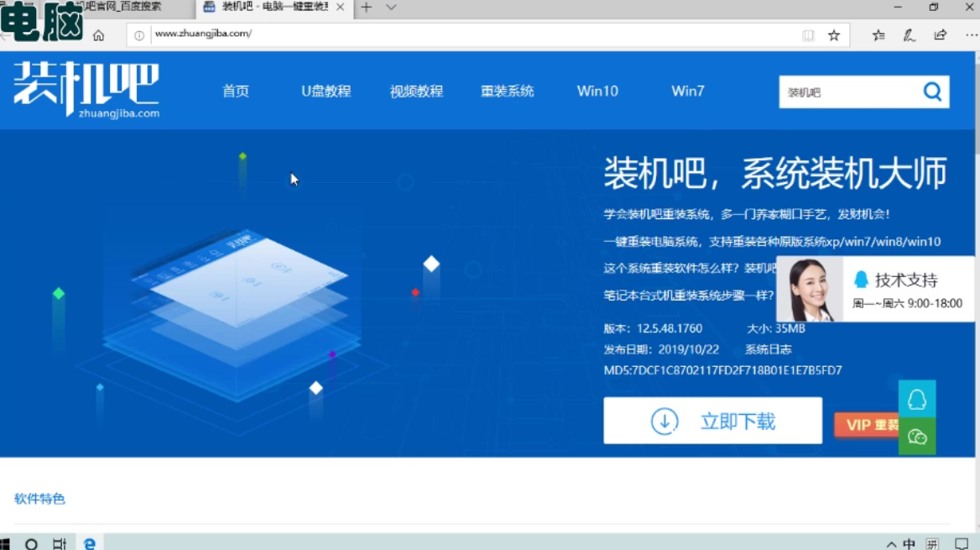Click the WeChat contact icon

[x=917, y=436]
